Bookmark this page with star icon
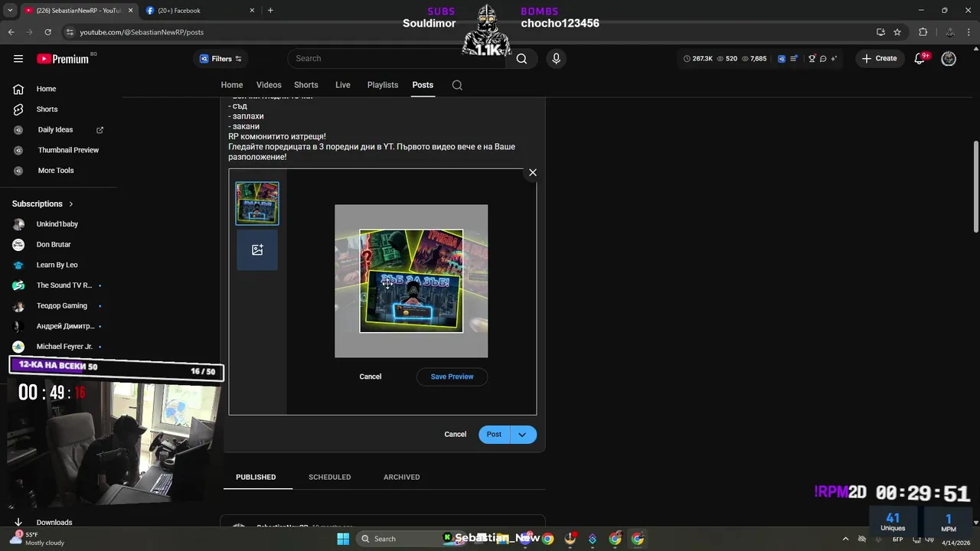The image size is (980, 551). point(897,32)
